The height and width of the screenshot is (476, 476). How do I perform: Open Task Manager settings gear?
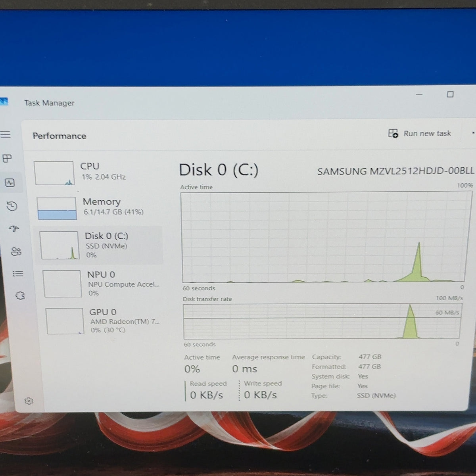point(29,401)
